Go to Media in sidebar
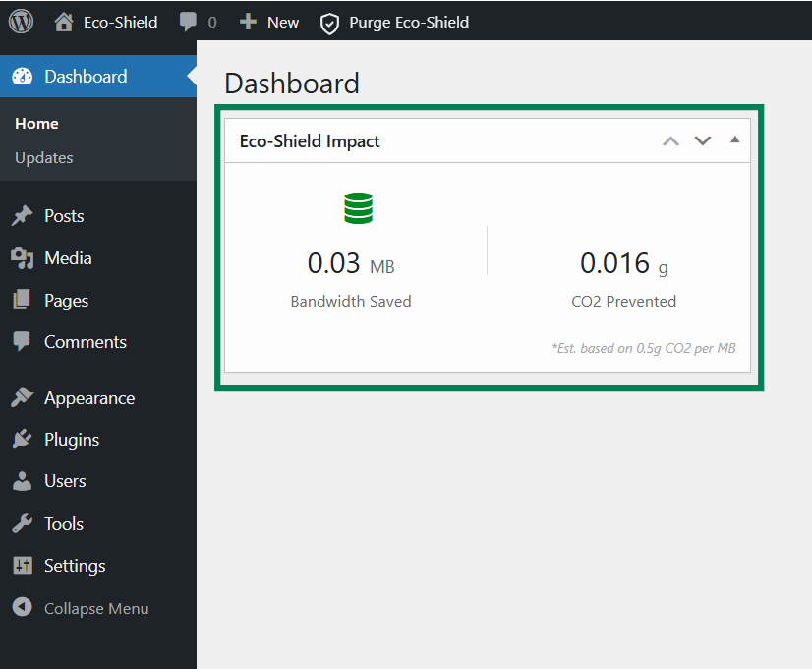Screen dimensions: 812x669 point(68,258)
